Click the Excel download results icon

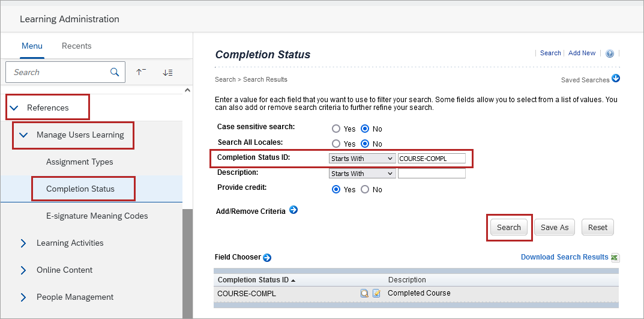pos(615,257)
